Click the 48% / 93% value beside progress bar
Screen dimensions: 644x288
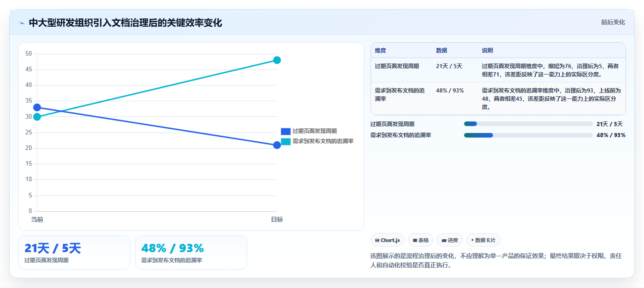pos(611,135)
